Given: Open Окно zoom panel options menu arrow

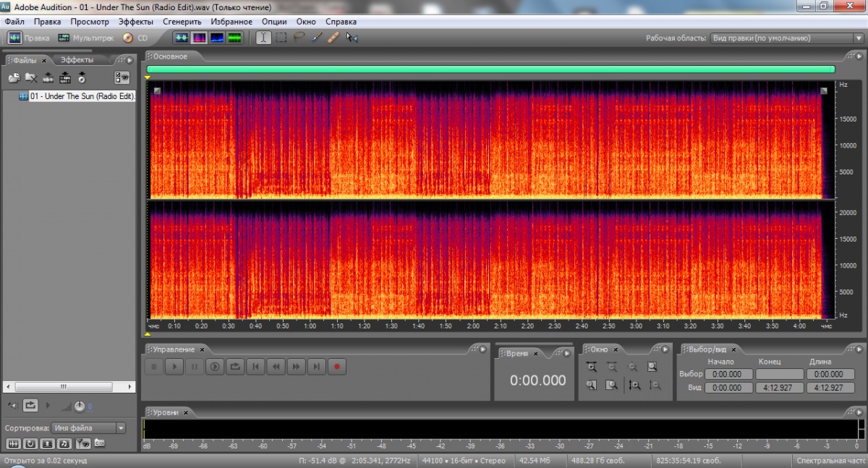Looking at the screenshot, I should coord(664,349).
